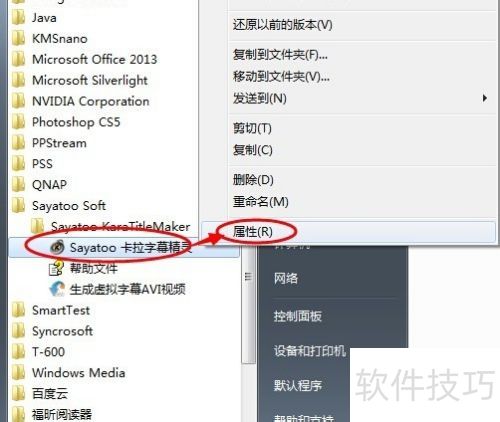Click the Sayatoo 卡拉字幕精灵 program icon

coord(57,247)
